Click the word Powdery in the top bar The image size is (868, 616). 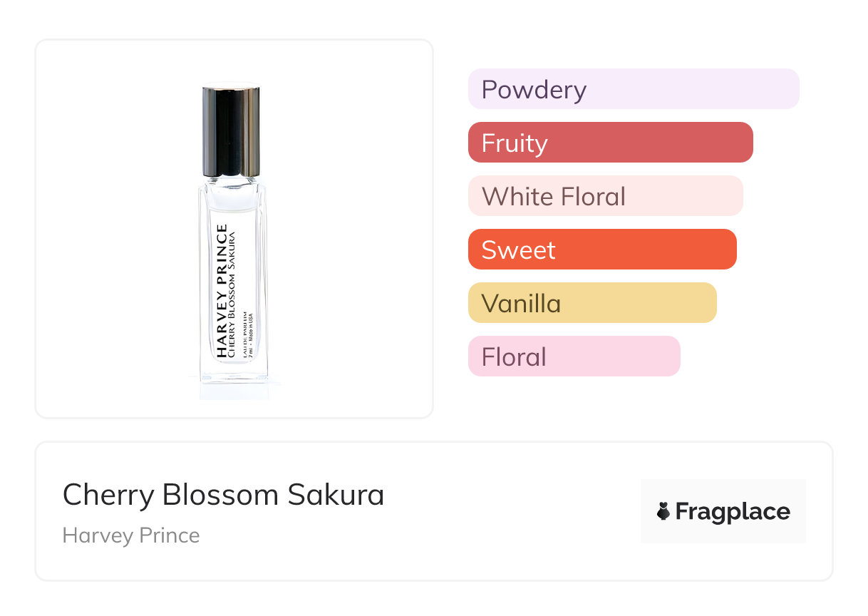534,90
